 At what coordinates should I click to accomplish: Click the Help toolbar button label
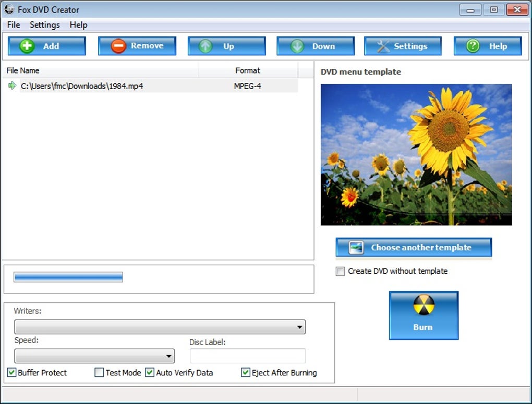tap(498, 46)
